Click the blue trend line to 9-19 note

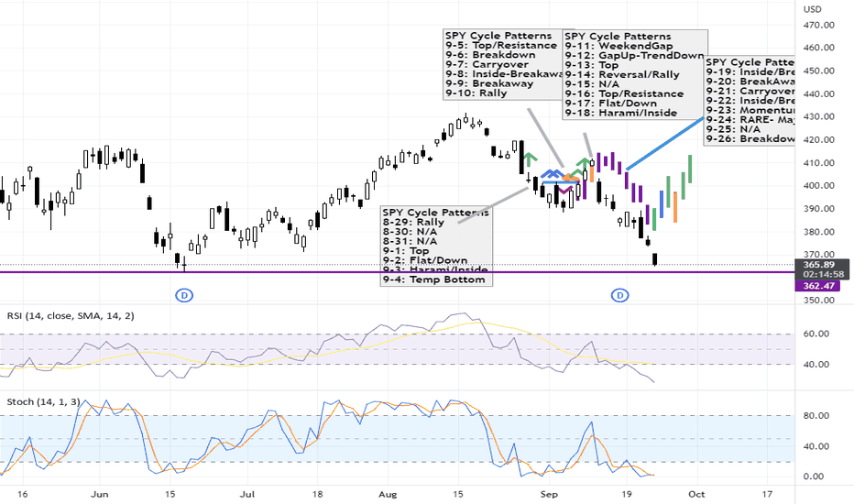(665, 144)
